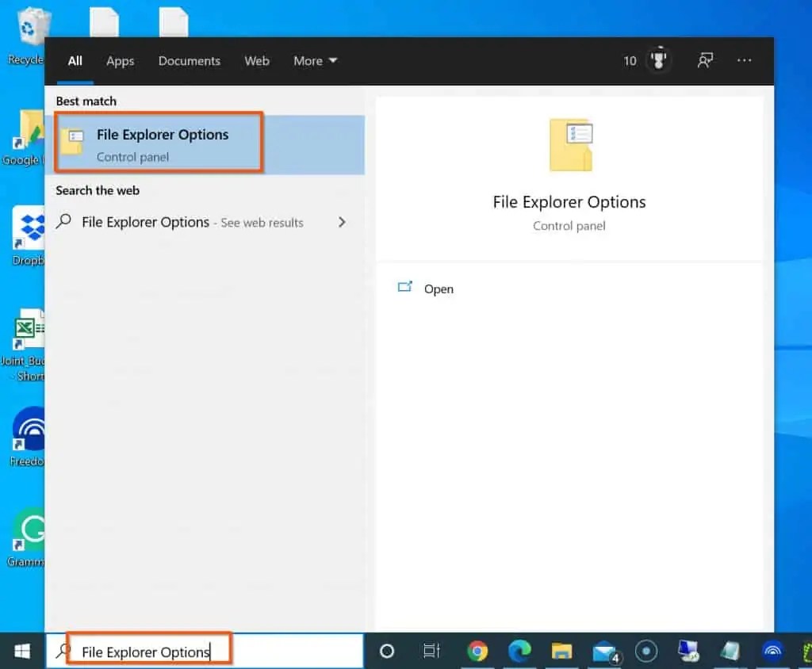Switch to the Apps search tab
This screenshot has width=812, height=669.
pyautogui.click(x=120, y=60)
